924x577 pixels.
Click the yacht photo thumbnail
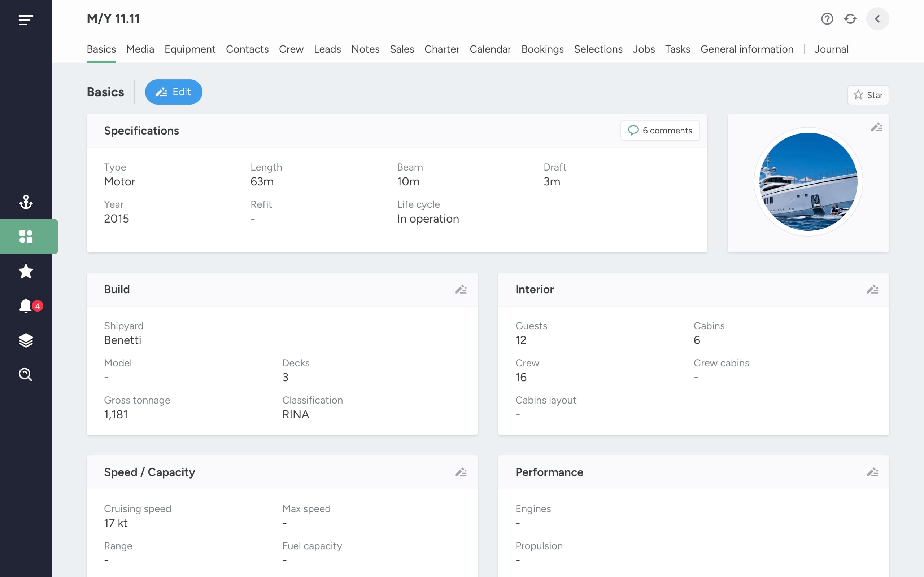pyautogui.click(x=808, y=182)
